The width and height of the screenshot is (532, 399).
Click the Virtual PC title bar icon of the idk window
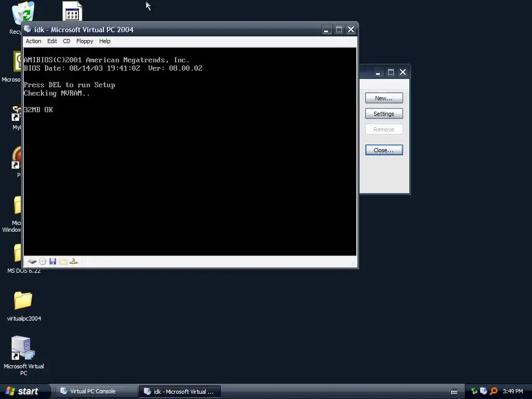click(x=28, y=29)
